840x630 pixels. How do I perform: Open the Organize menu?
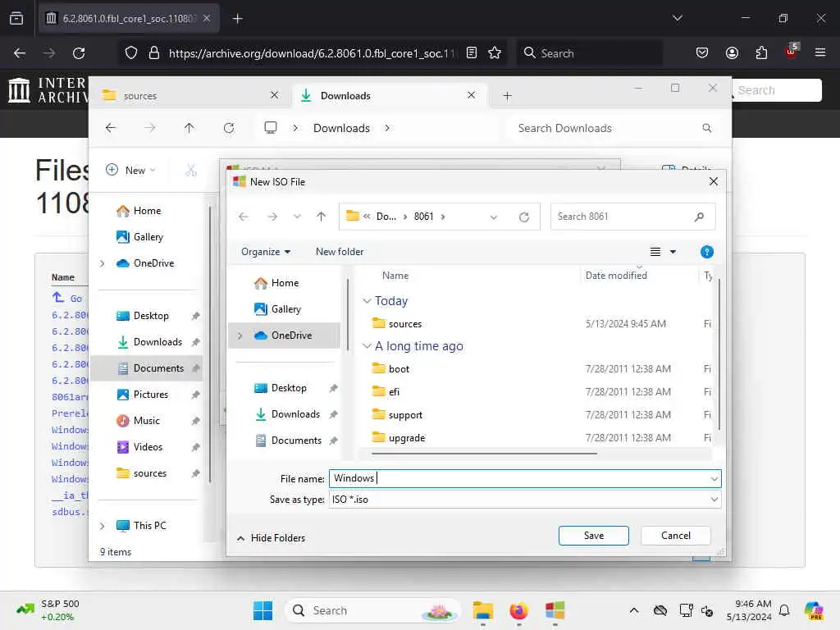click(265, 251)
